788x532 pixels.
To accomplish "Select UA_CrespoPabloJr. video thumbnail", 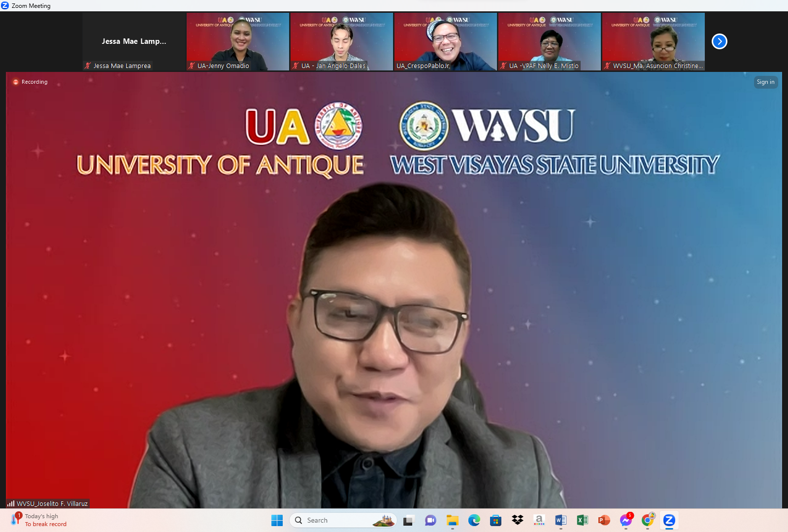I will click(446, 41).
